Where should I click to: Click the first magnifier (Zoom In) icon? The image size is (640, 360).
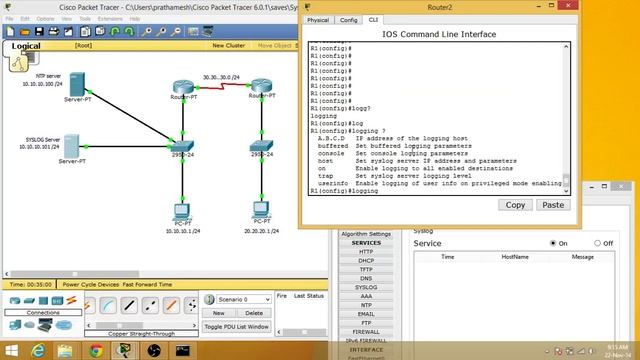tap(146, 31)
